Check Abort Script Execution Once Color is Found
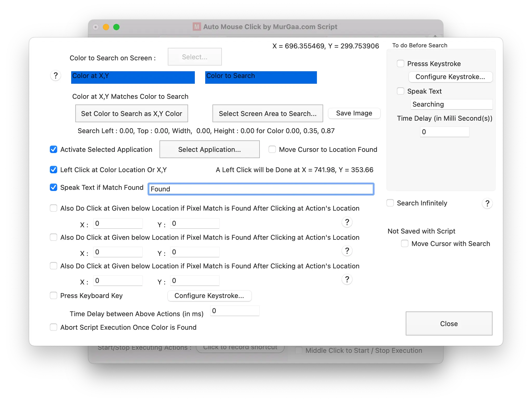The width and height of the screenshot is (532, 402). point(53,327)
